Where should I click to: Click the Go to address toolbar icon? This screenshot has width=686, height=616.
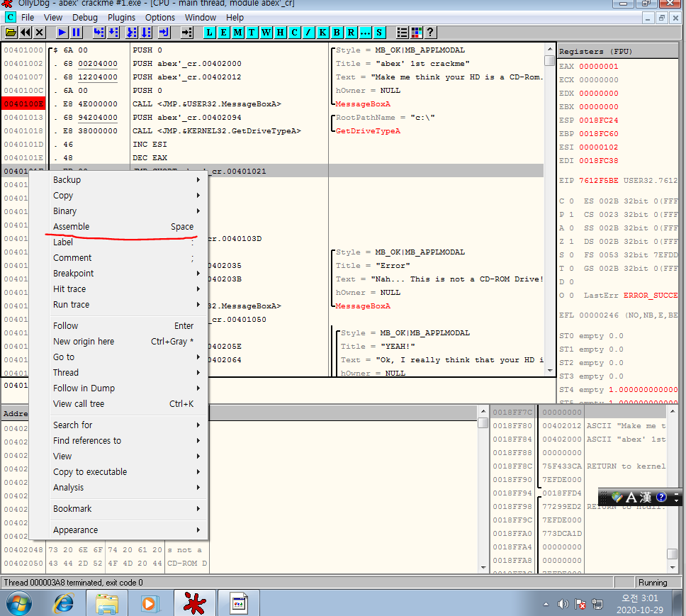coord(187,33)
